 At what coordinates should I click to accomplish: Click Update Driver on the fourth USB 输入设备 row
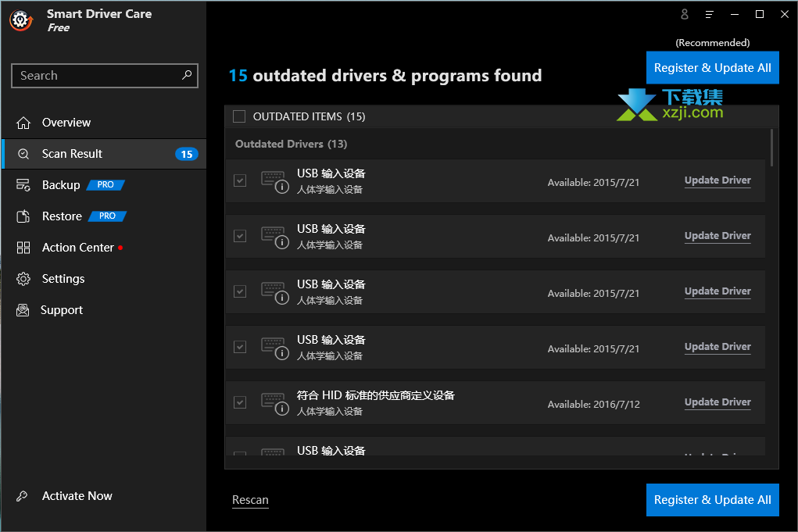(x=717, y=347)
